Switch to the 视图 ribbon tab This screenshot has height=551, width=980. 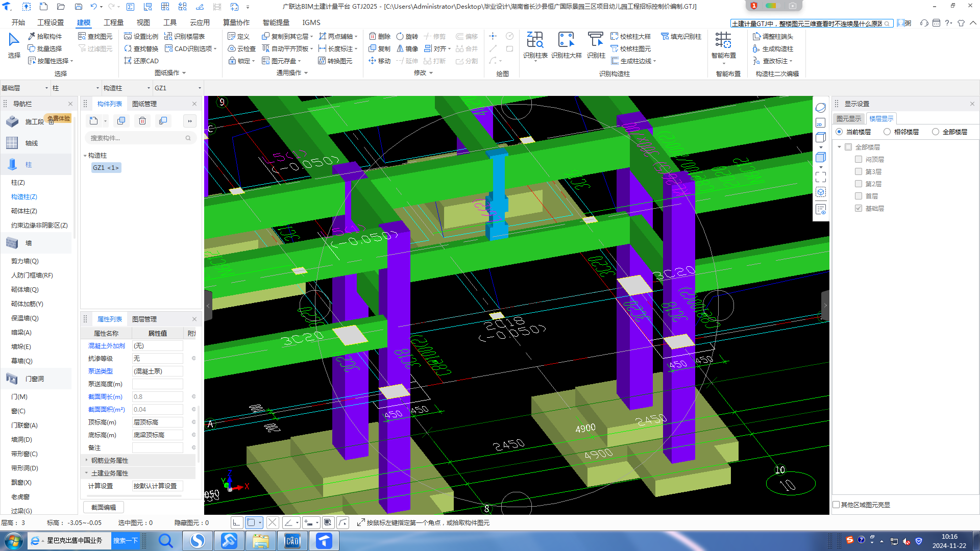point(143,22)
